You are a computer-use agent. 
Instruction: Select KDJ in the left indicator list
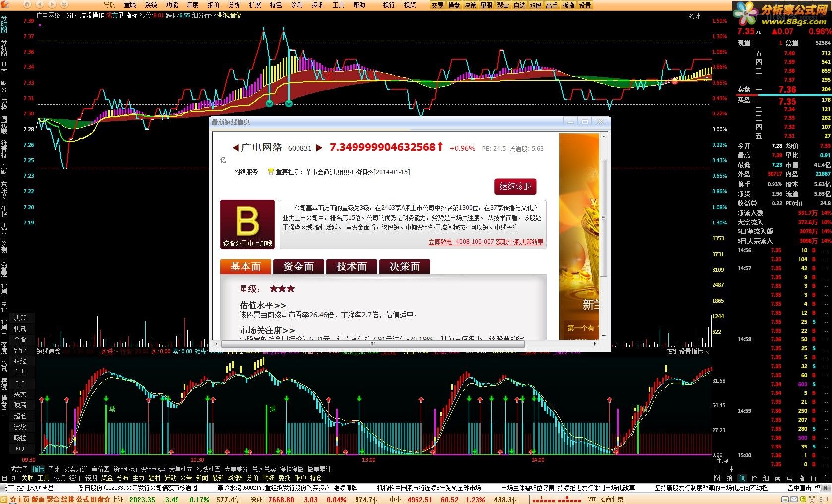pos(20,448)
